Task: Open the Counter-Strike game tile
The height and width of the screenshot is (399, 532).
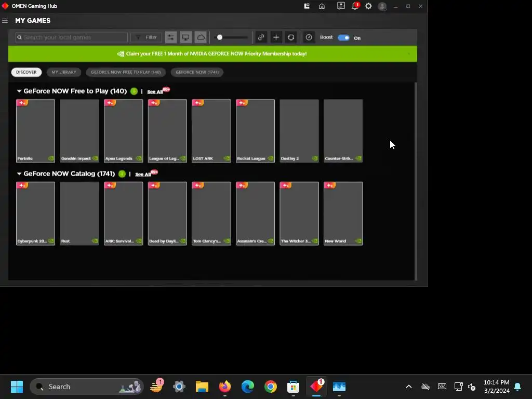Action: (343, 131)
